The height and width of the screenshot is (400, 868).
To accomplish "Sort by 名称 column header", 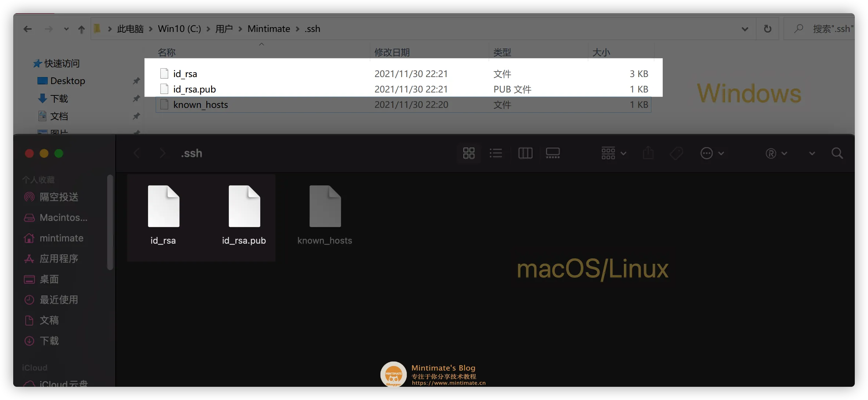I will pyautogui.click(x=166, y=52).
